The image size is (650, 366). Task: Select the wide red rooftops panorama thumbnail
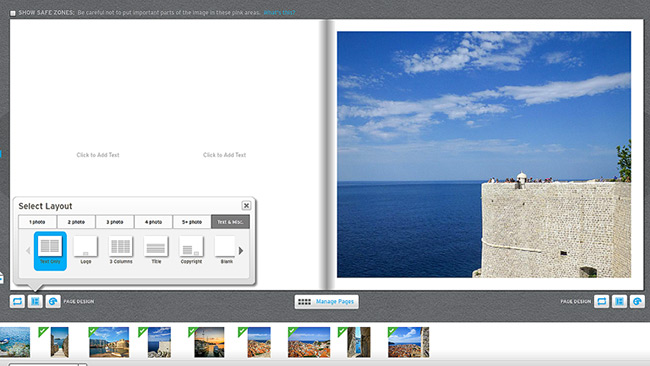(309, 342)
